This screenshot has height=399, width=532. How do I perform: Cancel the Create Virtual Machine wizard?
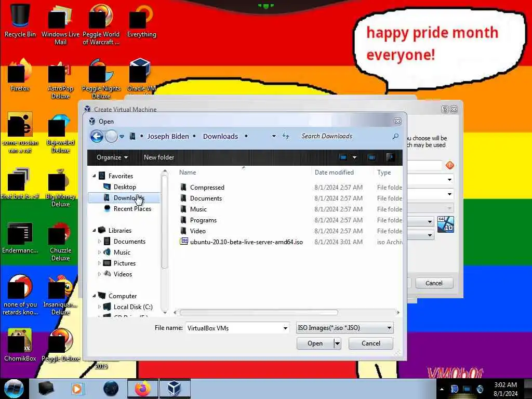(x=434, y=283)
